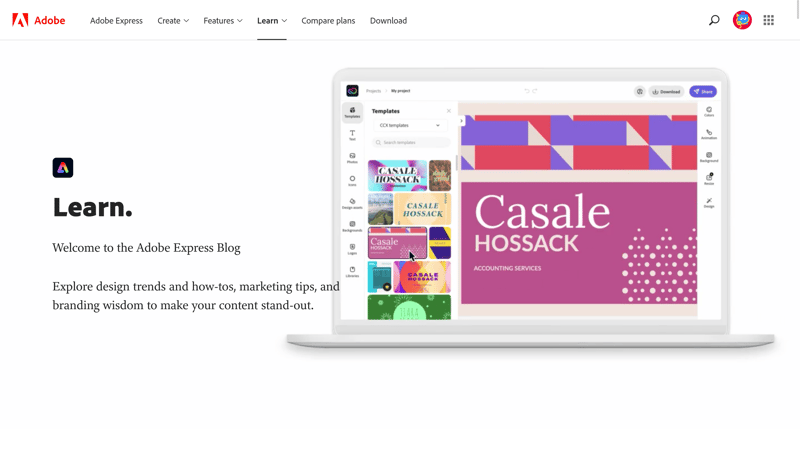Select the mountain landscape template thumbnail

tap(381, 209)
